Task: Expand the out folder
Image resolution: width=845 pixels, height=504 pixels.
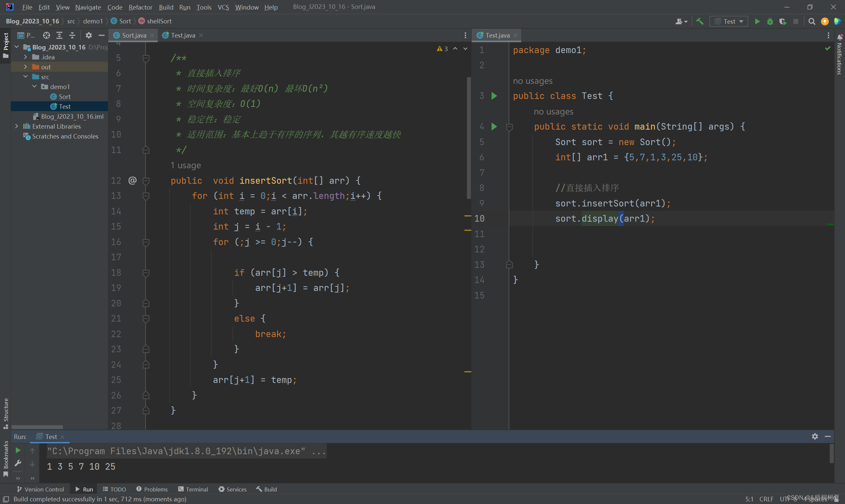Action: click(x=25, y=67)
